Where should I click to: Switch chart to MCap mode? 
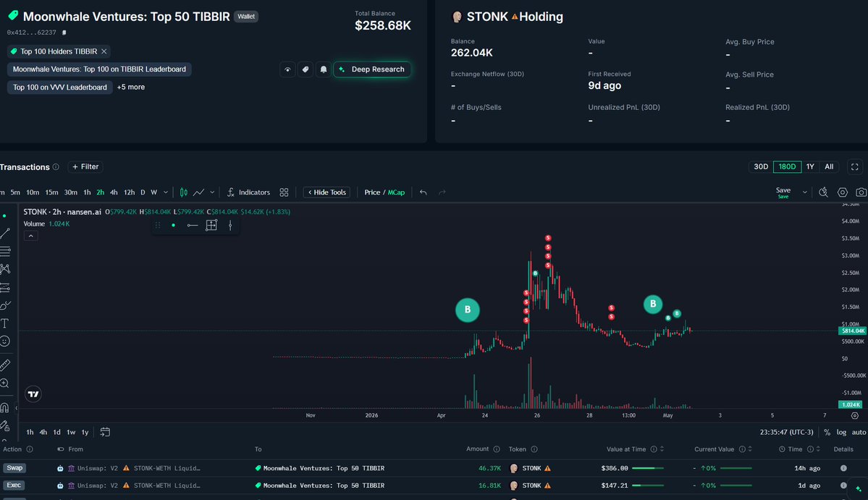pyautogui.click(x=397, y=192)
